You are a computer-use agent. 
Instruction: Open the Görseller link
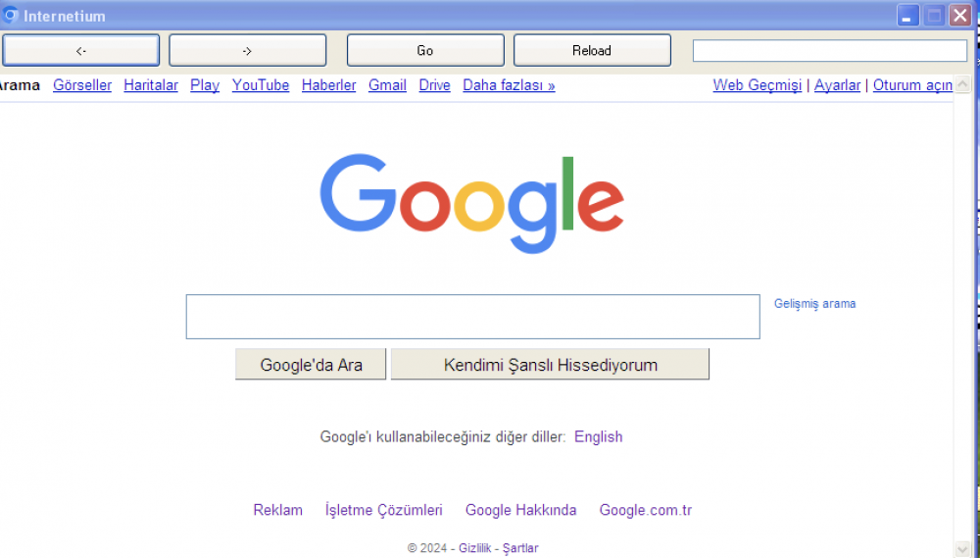(x=82, y=85)
